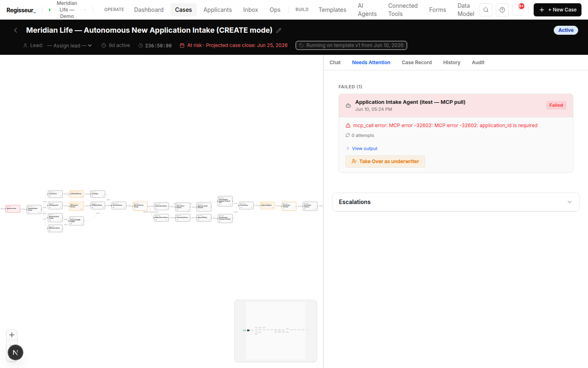Image resolution: width=588 pixels, height=368 pixels.
Task: Expand the Escalations section
Action: click(456, 202)
